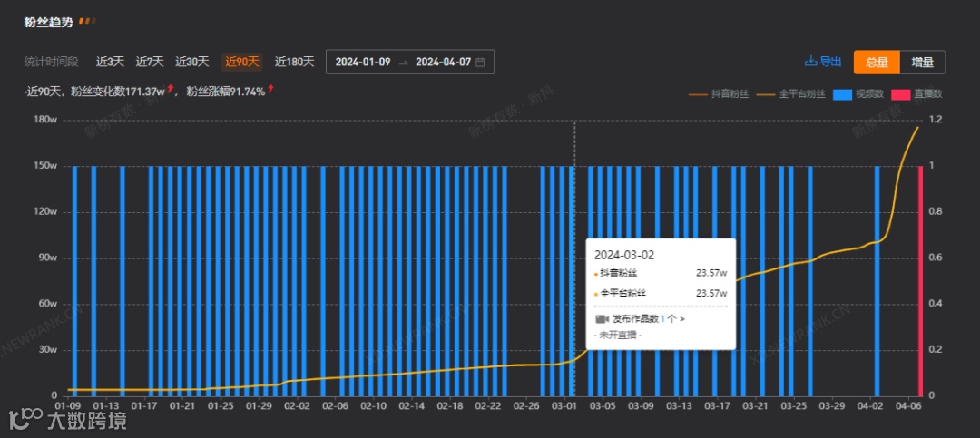Click the red 直播数 legend swatch

901,94
